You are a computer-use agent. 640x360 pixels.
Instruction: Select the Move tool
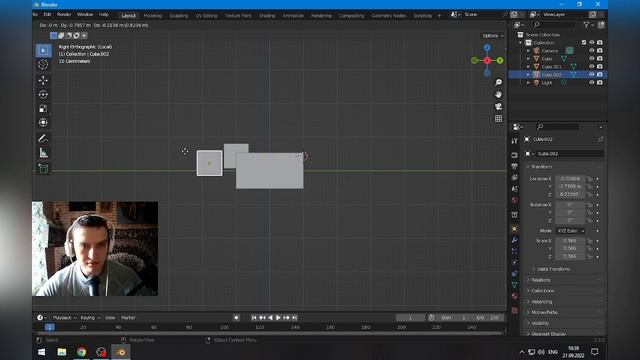pyautogui.click(x=43, y=80)
